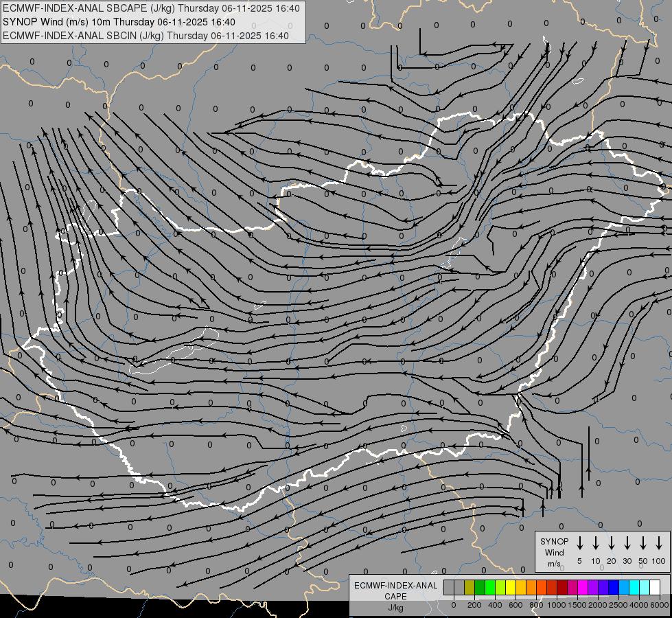Click the '6000' tick on the CAPE scale
Screen dimensions: 672x618
coord(660,605)
